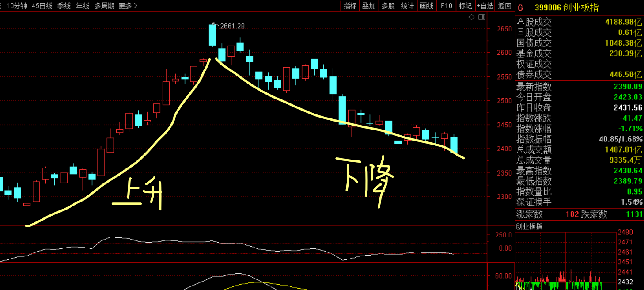This screenshot has height=290, width=644.
Task: Click the 总成交量 label
Action: click(534, 160)
